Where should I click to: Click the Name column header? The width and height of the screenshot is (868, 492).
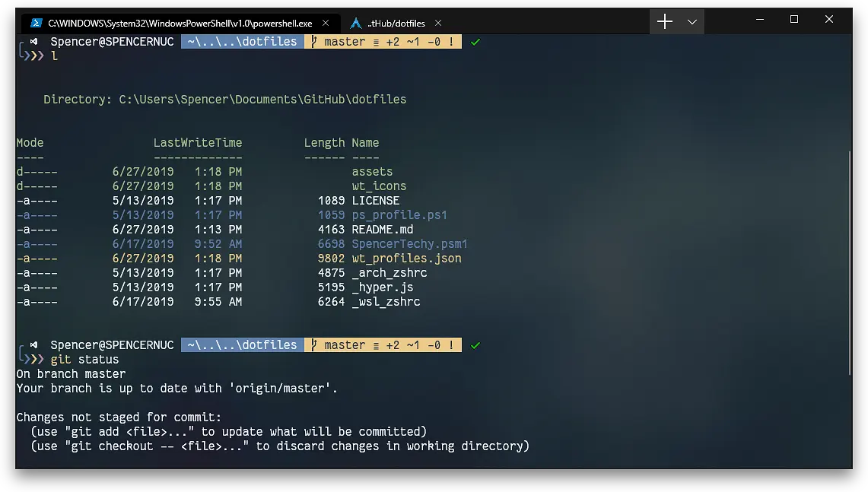coord(365,143)
